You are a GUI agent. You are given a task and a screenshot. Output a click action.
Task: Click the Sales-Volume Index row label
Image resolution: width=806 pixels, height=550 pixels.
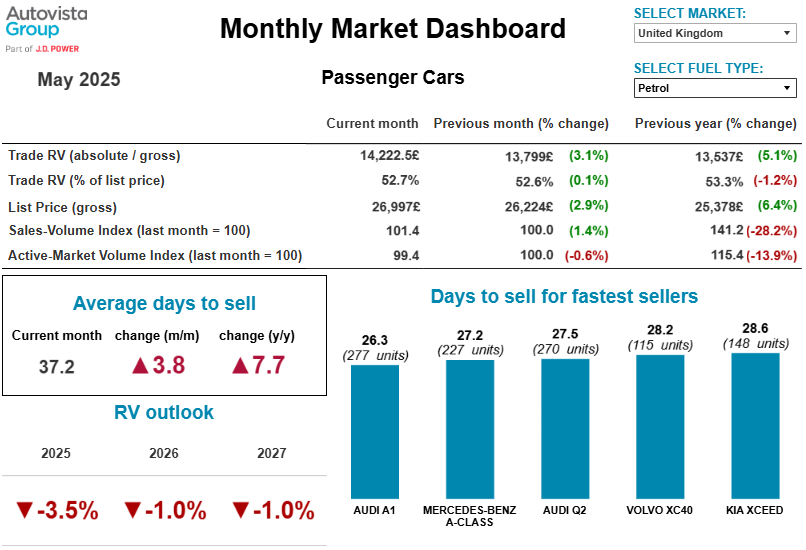(x=129, y=231)
